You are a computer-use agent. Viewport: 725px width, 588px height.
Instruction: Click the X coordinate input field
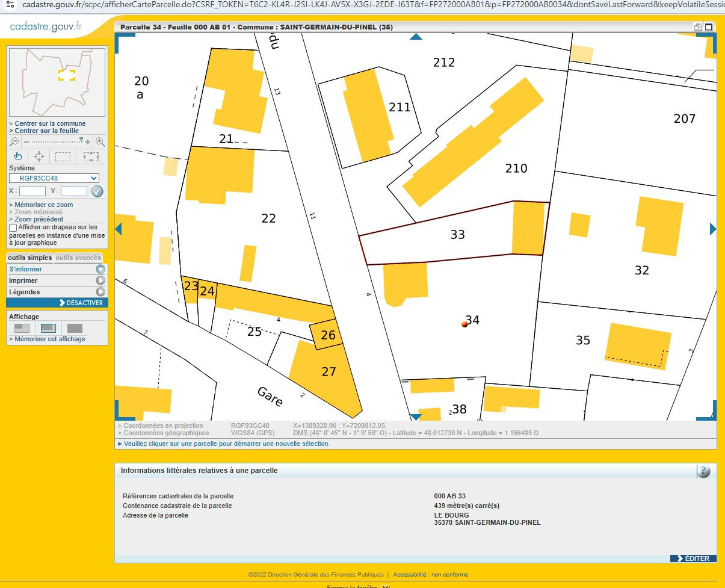click(x=32, y=191)
